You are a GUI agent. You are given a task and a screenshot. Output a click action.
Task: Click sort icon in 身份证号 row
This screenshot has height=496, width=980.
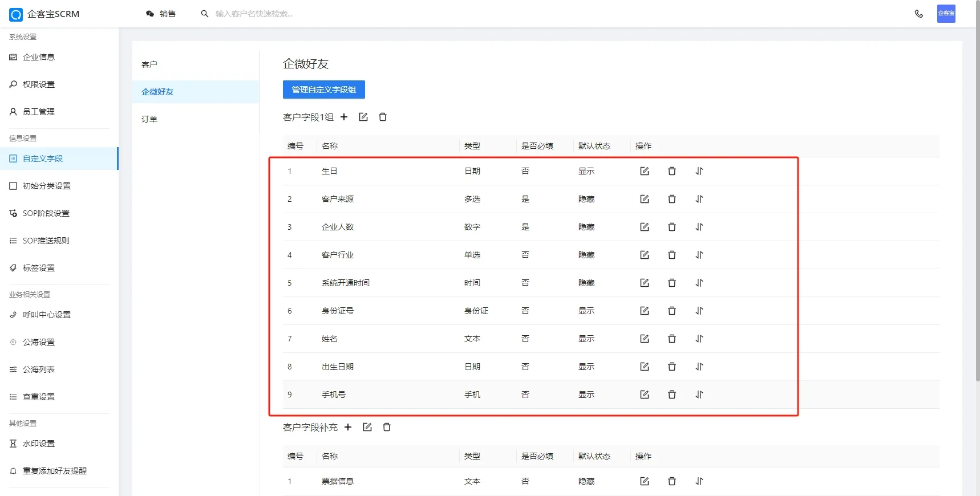[x=699, y=311]
